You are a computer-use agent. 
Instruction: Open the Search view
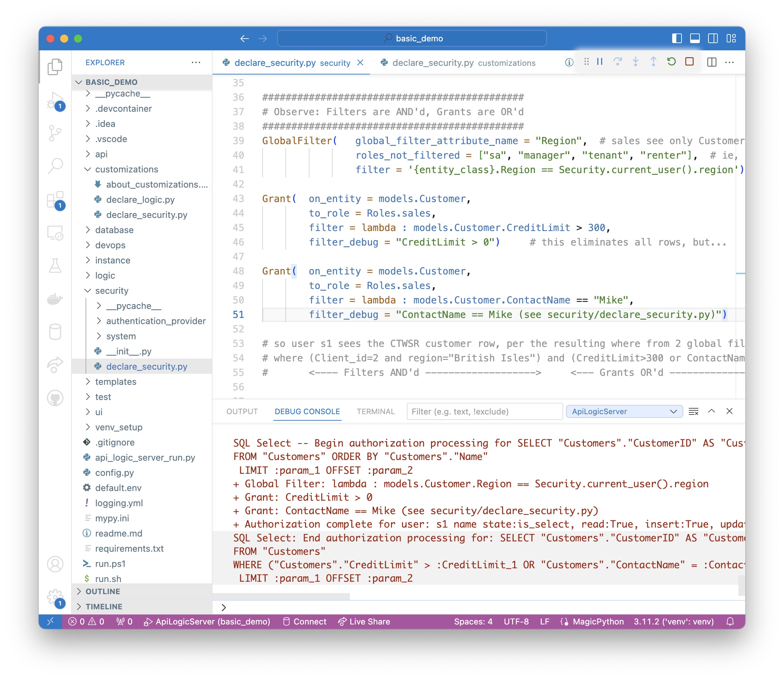(x=55, y=166)
